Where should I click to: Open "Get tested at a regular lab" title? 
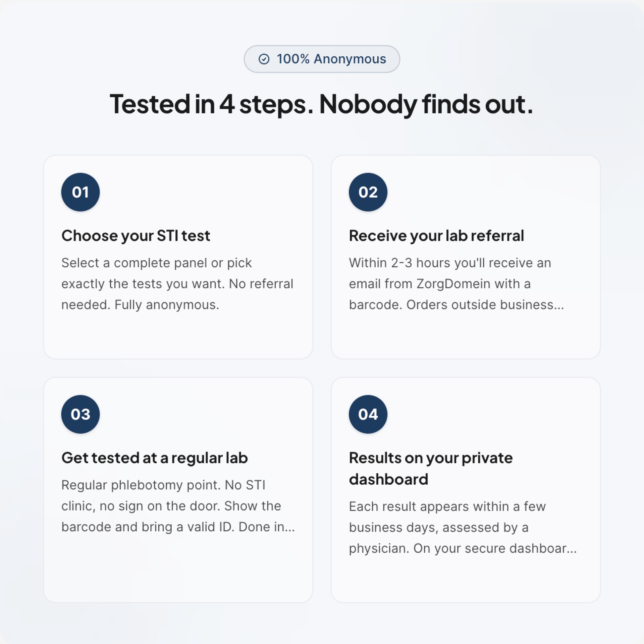pos(155,458)
